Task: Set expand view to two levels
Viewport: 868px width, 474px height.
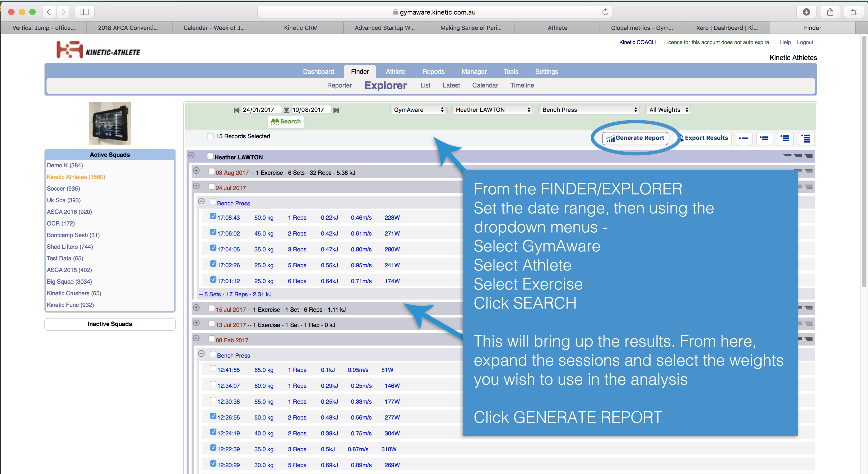Action: 764,138
